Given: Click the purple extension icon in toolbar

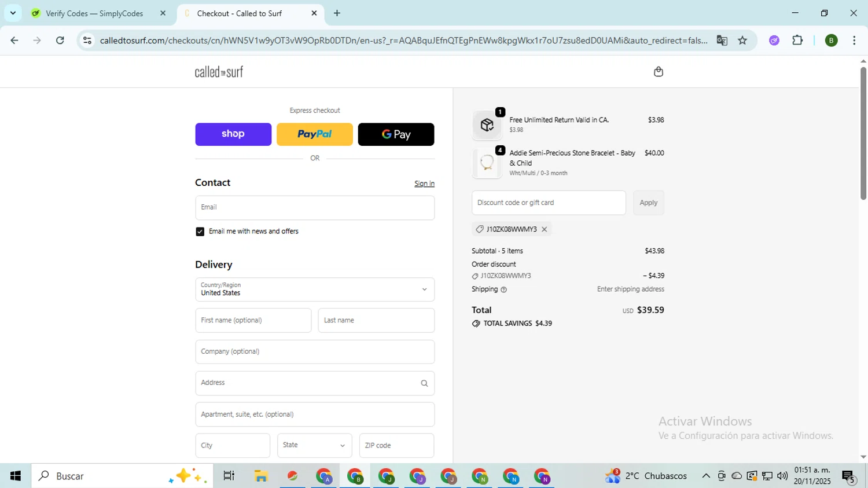Looking at the screenshot, I should [x=774, y=41].
